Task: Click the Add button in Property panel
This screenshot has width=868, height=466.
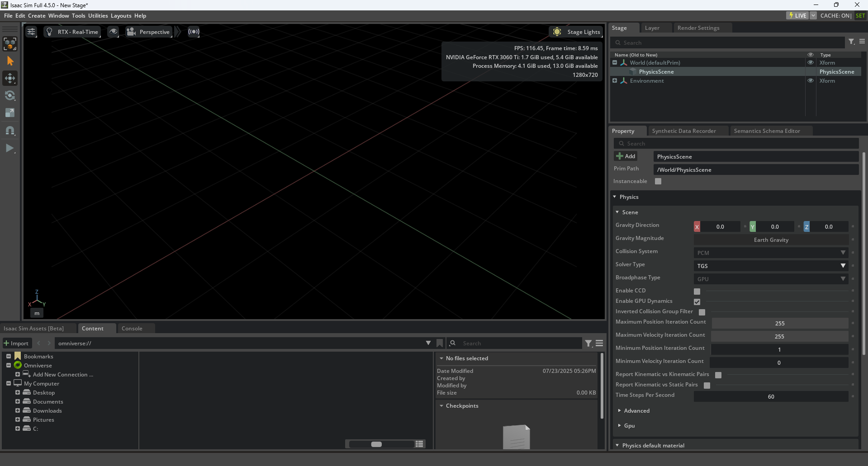Action: [x=626, y=156]
